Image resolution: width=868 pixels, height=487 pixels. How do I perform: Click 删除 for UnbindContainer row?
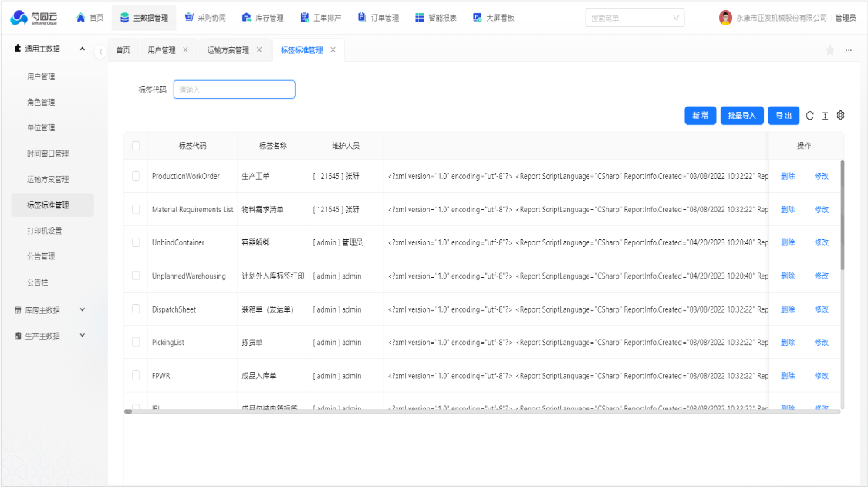(788, 242)
